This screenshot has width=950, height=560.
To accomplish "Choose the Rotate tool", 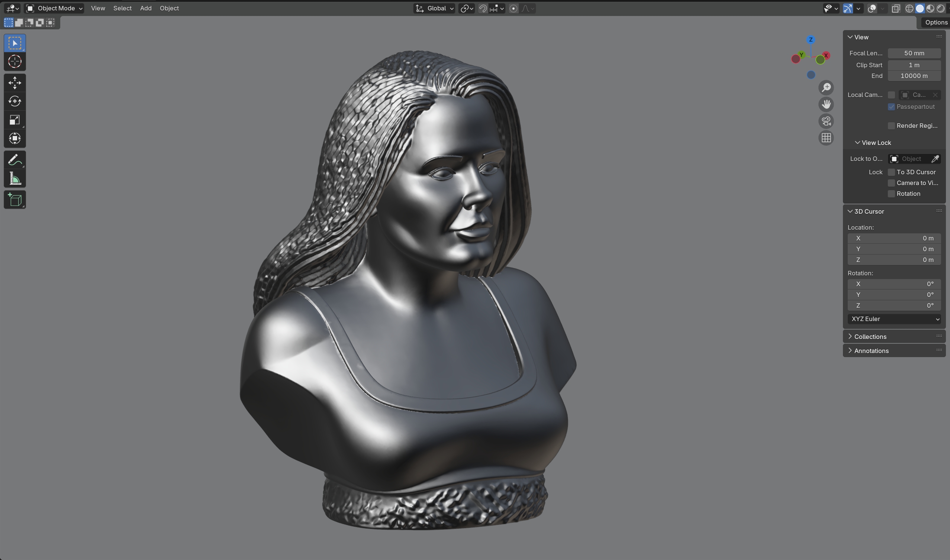I will point(15,101).
